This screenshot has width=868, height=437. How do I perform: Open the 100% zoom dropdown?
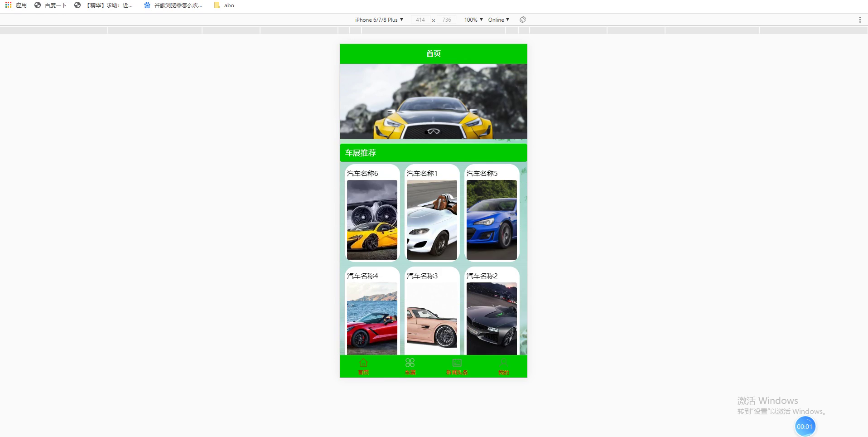pyautogui.click(x=473, y=19)
